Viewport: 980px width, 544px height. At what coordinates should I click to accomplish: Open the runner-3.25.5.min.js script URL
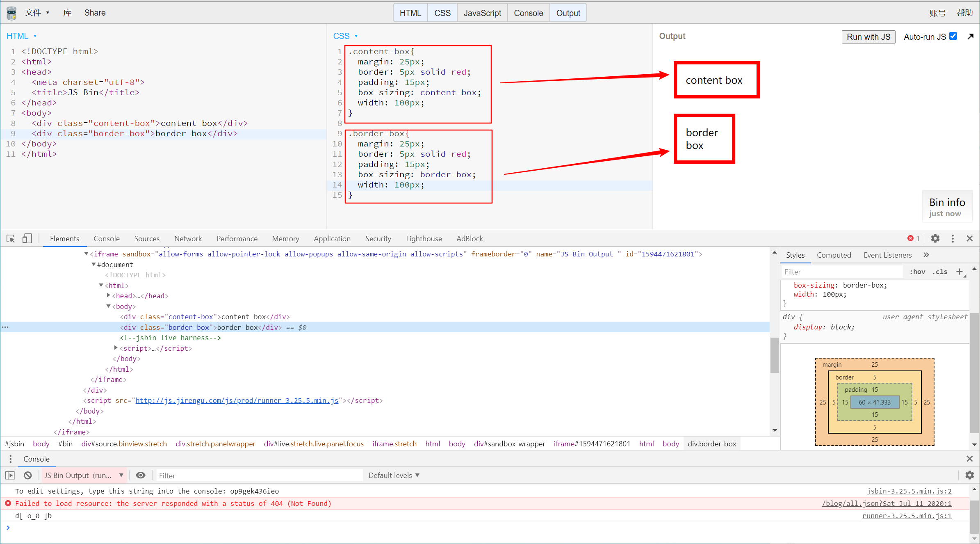click(237, 400)
